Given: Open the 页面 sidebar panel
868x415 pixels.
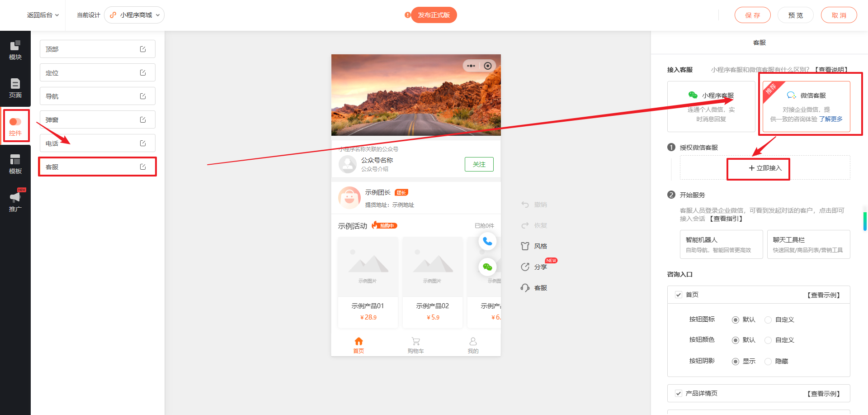Looking at the screenshot, I should click(15, 88).
